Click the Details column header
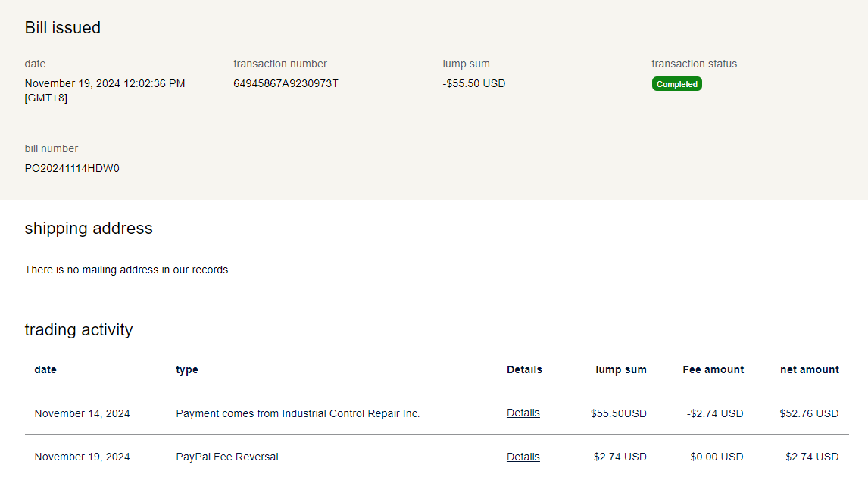The image size is (868, 480). pos(524,369)
